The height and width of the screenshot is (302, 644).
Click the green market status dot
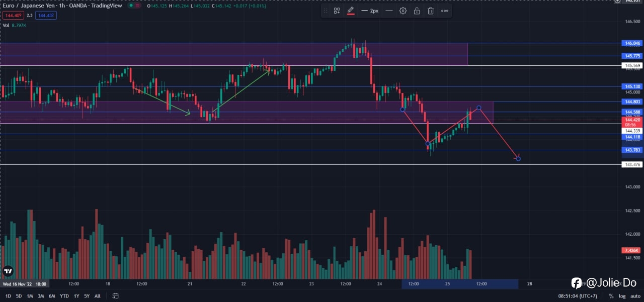131,6
